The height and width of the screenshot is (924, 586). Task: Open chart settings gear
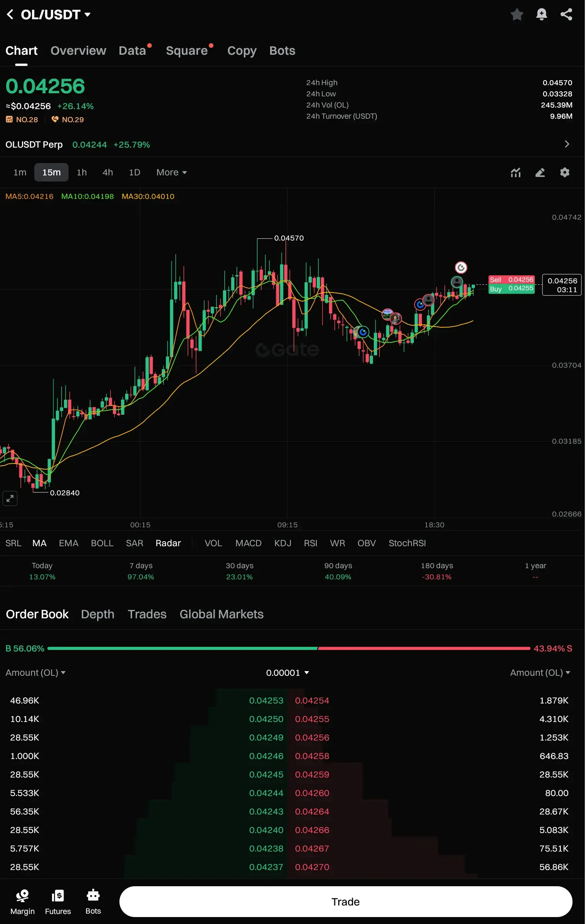coord(565,172)
